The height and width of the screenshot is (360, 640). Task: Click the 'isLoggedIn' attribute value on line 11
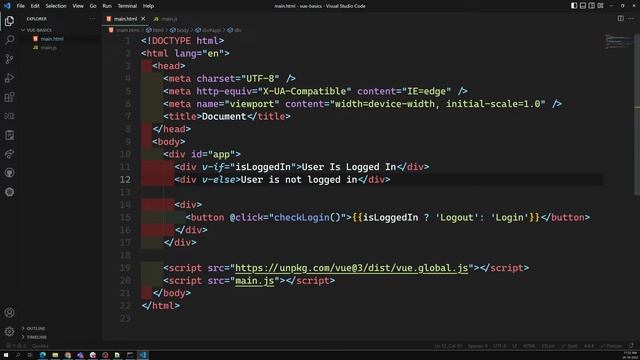263,167
